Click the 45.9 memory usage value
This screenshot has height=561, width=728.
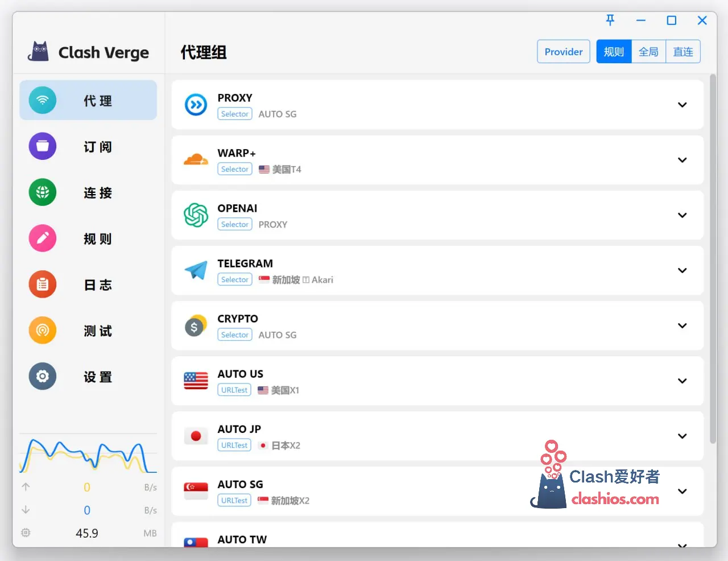[87, 533]
